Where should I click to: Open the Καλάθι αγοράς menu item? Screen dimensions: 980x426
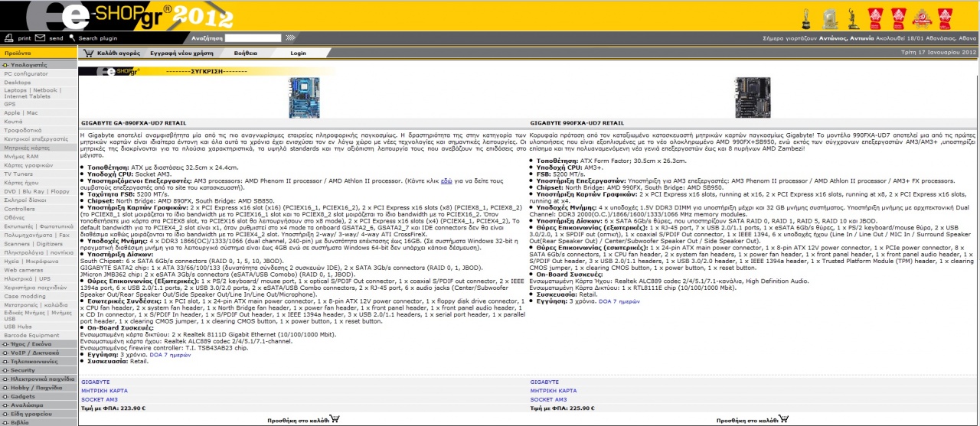tap(119, 54)
